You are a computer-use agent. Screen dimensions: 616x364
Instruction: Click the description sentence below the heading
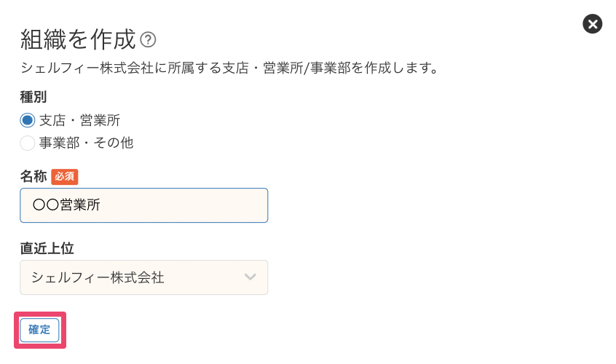tap(255, 68)
